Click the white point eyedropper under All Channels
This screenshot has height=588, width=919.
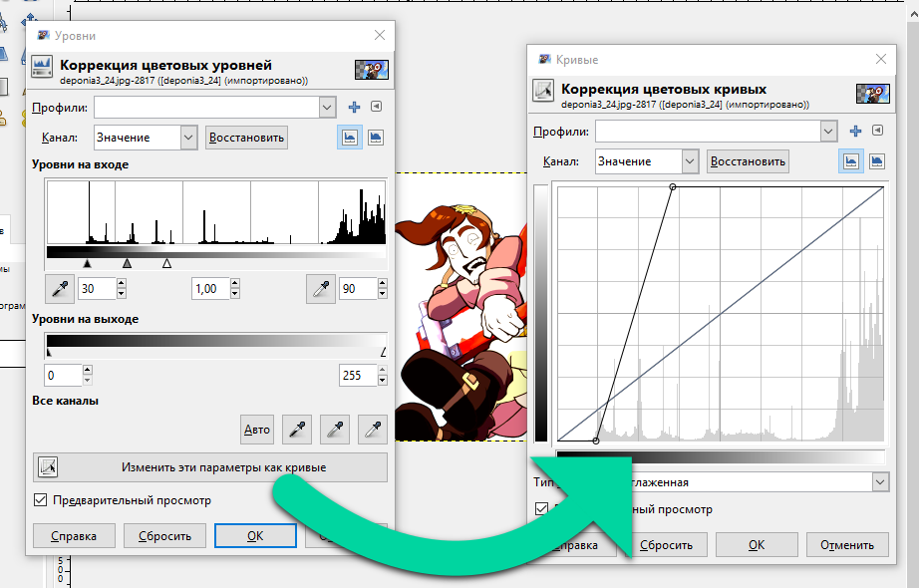[373, 430]
